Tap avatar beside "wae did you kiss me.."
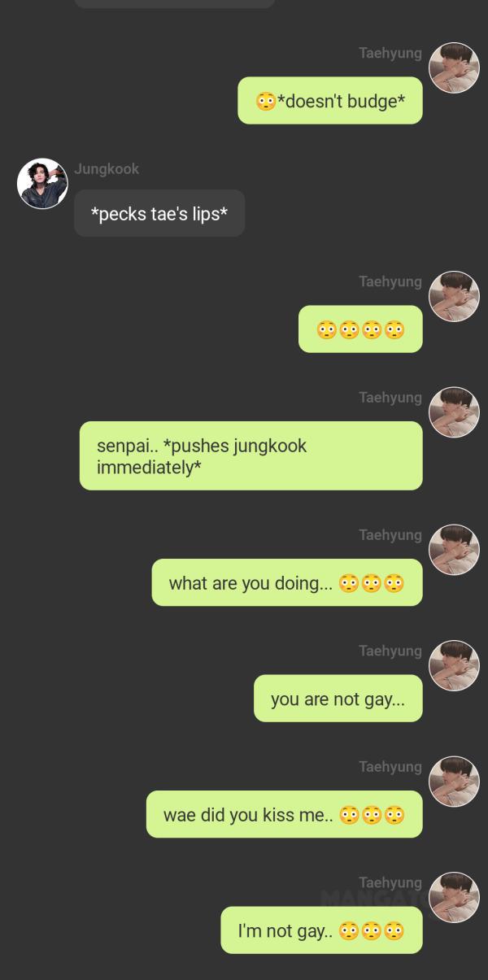The width and height of the screenshot is (488, 980). [454, 782]
